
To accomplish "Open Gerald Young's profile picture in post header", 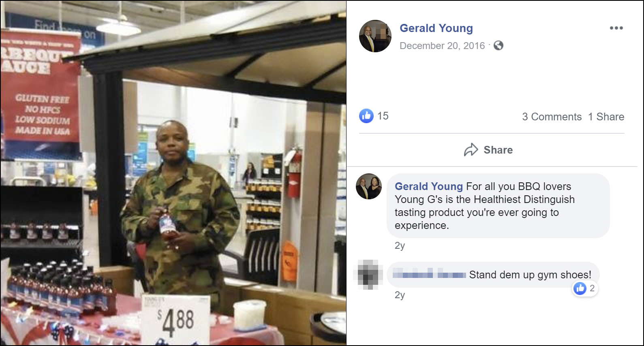I will pyautogui.click(x=375, y=36).
